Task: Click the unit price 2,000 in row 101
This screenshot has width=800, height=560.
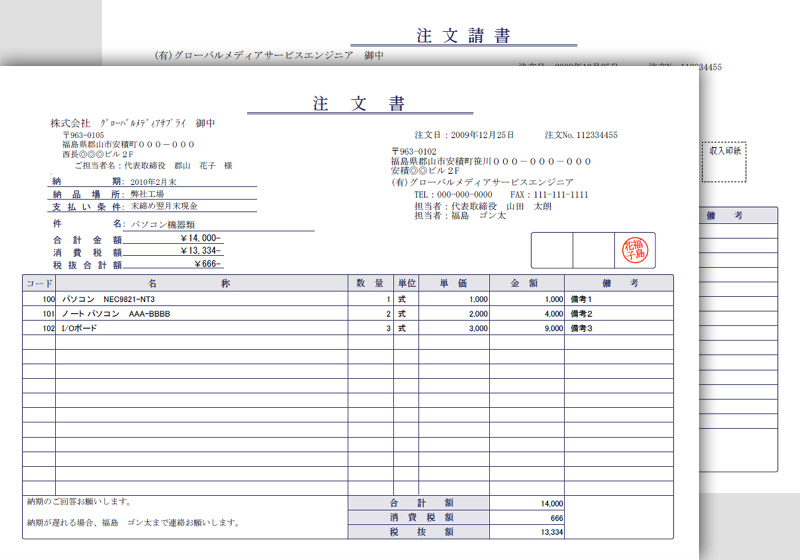Action: (479, 314)
